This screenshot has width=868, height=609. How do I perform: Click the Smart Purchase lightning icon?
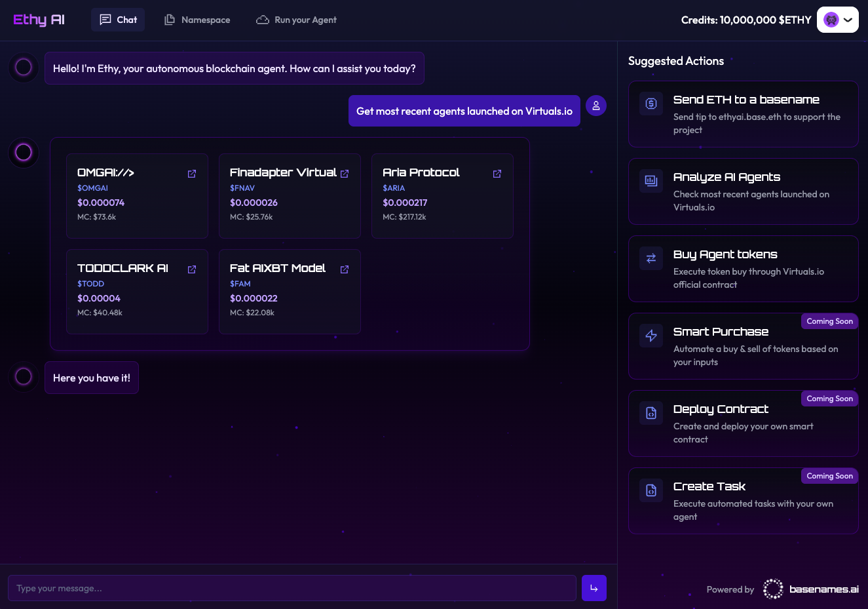click(x=651, y=336)
